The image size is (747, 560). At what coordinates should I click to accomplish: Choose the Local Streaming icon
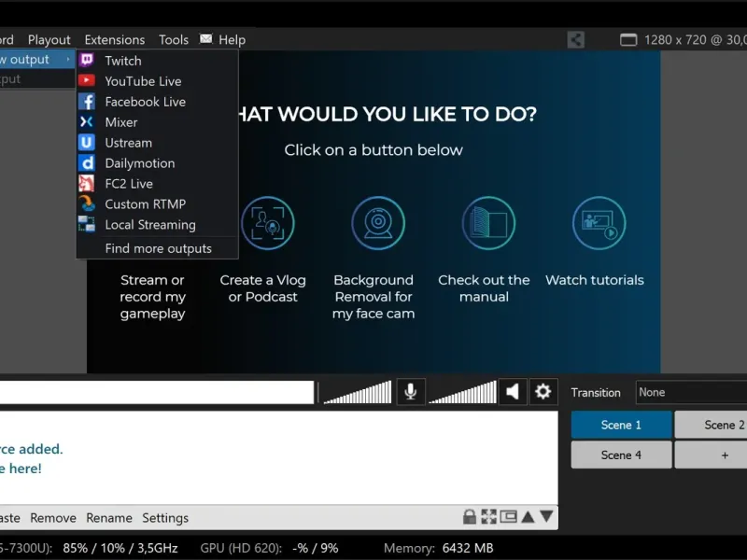pyautogui.click(x=87, y=224)
